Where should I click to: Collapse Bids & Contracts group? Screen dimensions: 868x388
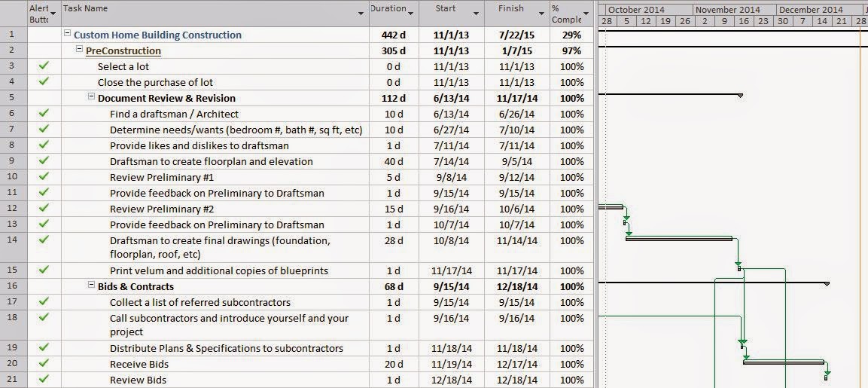click(91, 286)
